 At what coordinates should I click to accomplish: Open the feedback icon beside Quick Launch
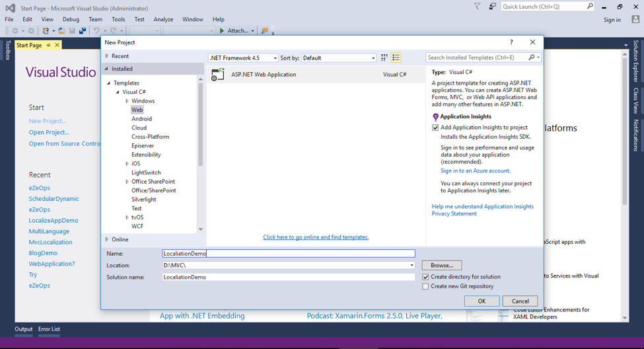pyautogui.click(x=492, y=7)
